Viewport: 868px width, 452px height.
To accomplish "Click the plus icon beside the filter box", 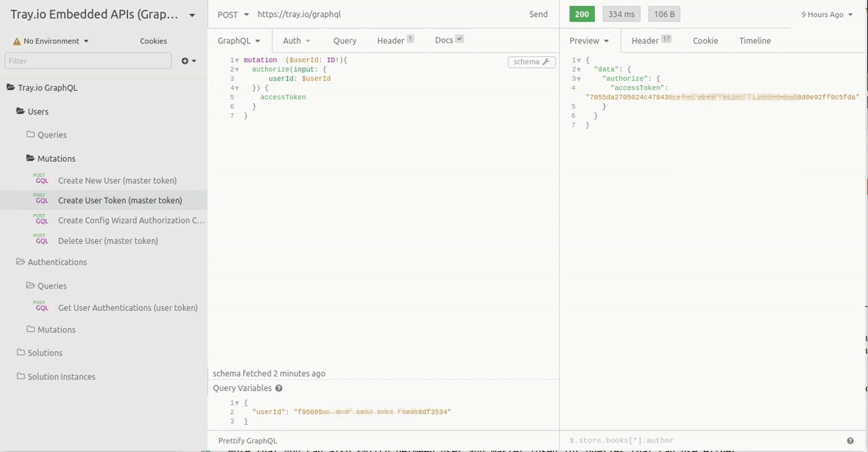I will [185, 61].
